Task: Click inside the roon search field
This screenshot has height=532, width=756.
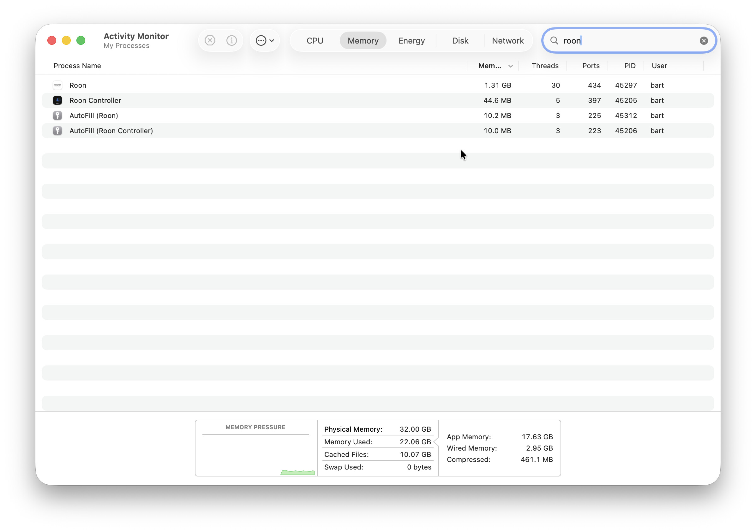Action: tap(632, 40)
